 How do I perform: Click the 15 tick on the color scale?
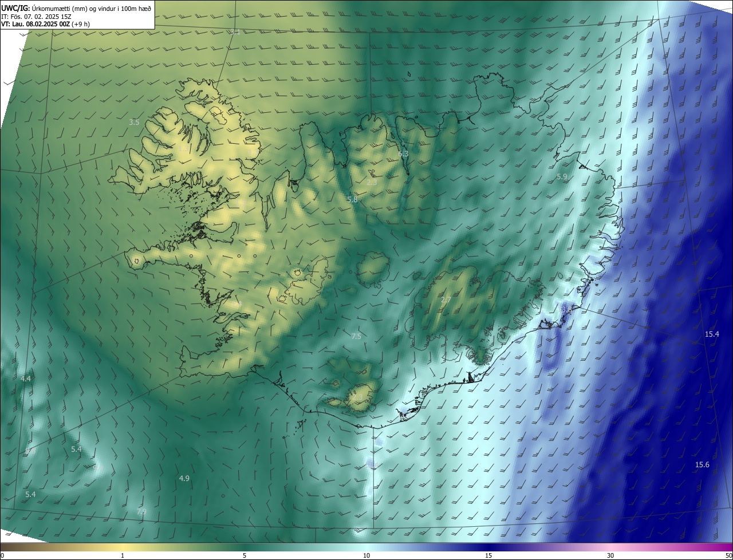click(488, 555)
